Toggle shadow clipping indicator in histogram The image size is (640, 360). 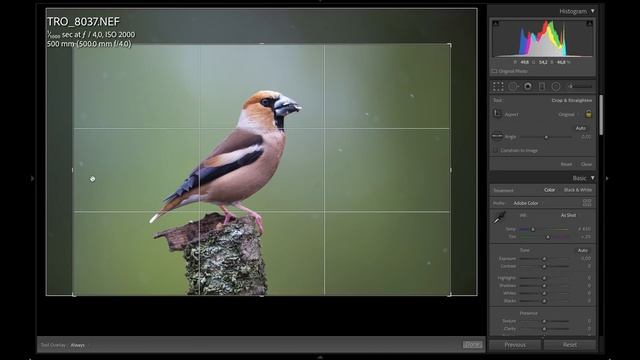[x=496, y=24]
